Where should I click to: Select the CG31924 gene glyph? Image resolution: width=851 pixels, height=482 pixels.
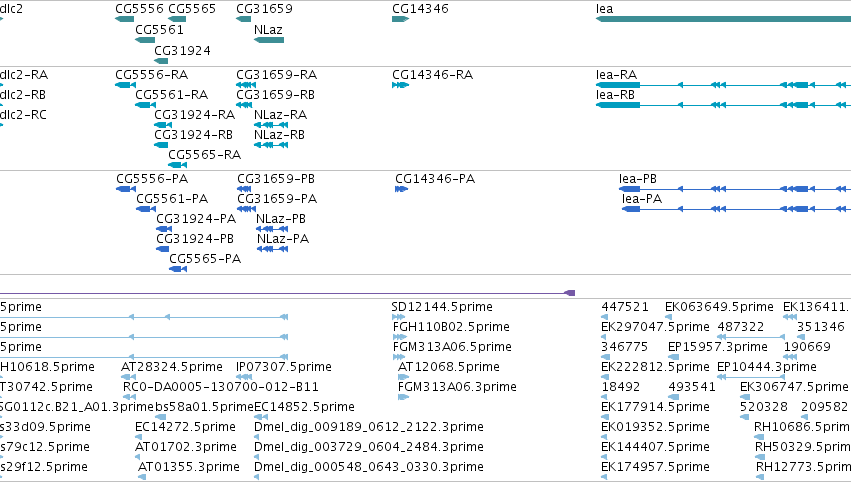tap(161, 61)
